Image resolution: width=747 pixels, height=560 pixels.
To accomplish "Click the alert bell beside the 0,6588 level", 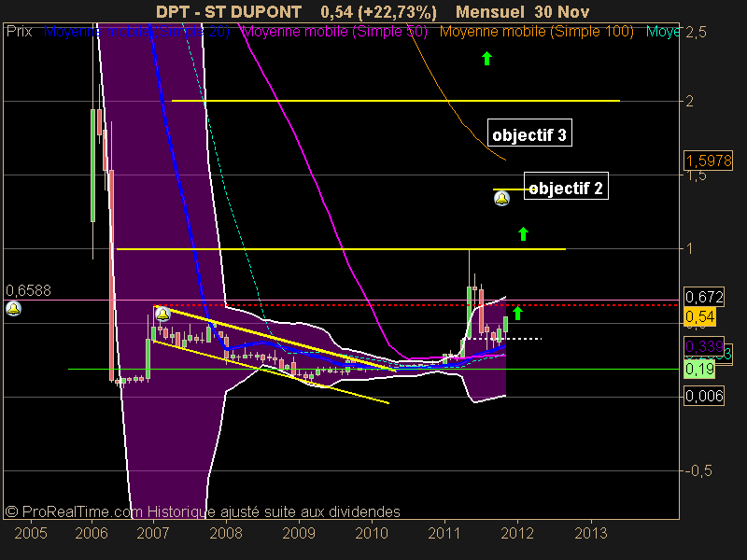I will click(13, 309).
